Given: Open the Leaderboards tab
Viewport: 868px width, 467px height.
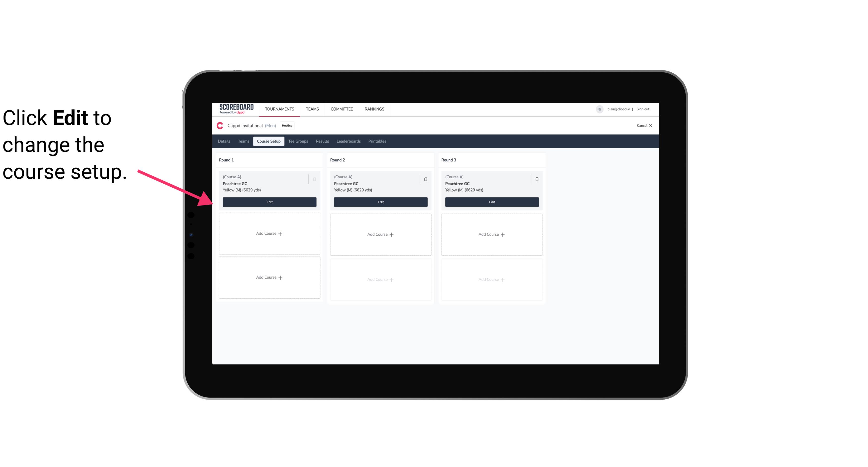Looking at the screenshot, I should 348,141.
